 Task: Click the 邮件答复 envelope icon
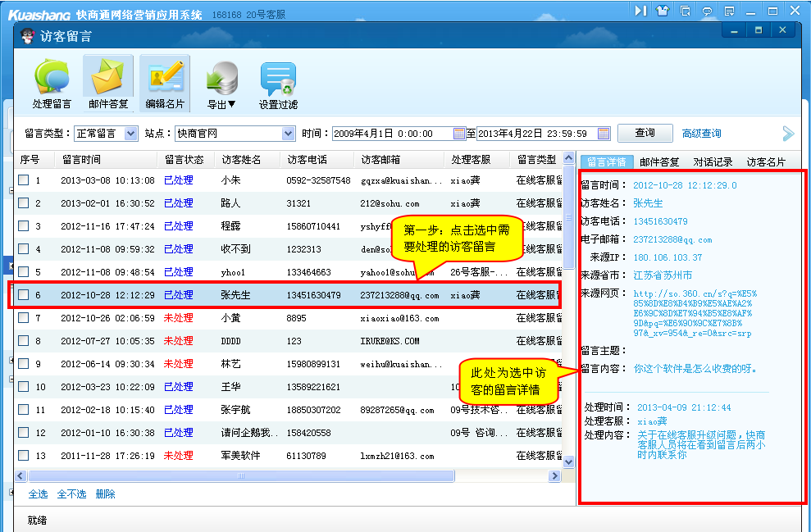click(108, 78)
